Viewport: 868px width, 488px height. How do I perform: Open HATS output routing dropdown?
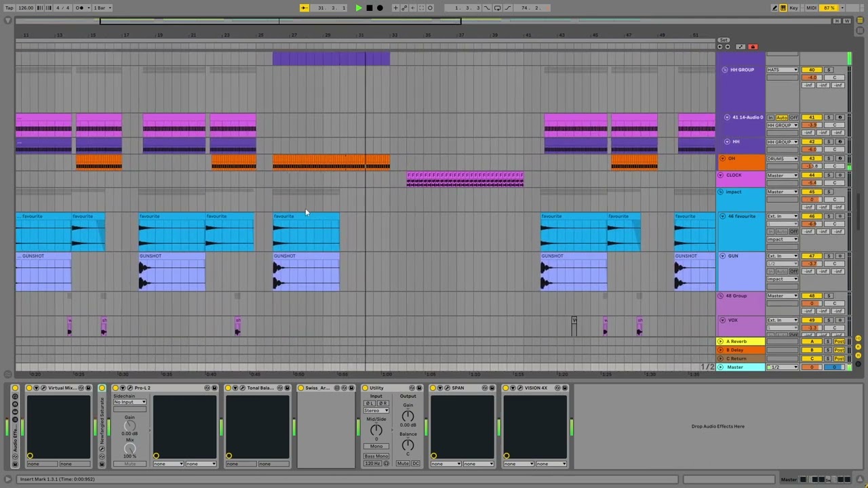(x=783, y=70)
